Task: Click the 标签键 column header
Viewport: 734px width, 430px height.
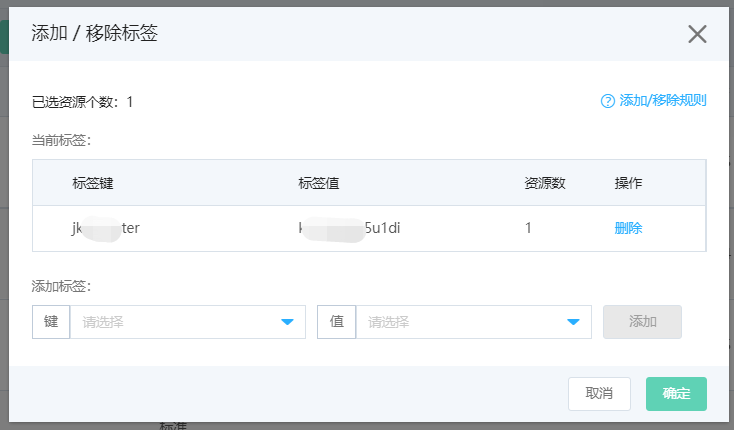Action: [93, 183]
